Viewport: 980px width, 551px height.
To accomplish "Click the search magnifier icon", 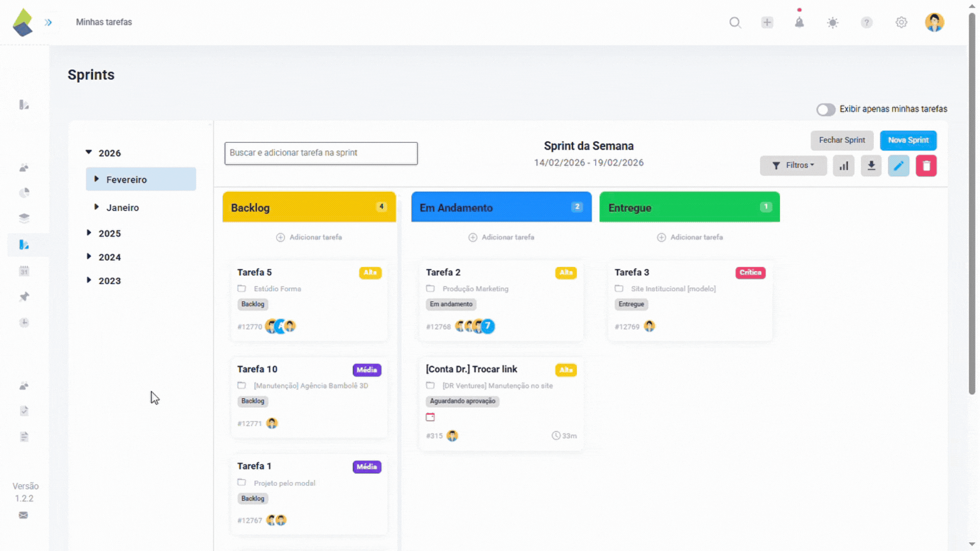I will tap(735, 22).
